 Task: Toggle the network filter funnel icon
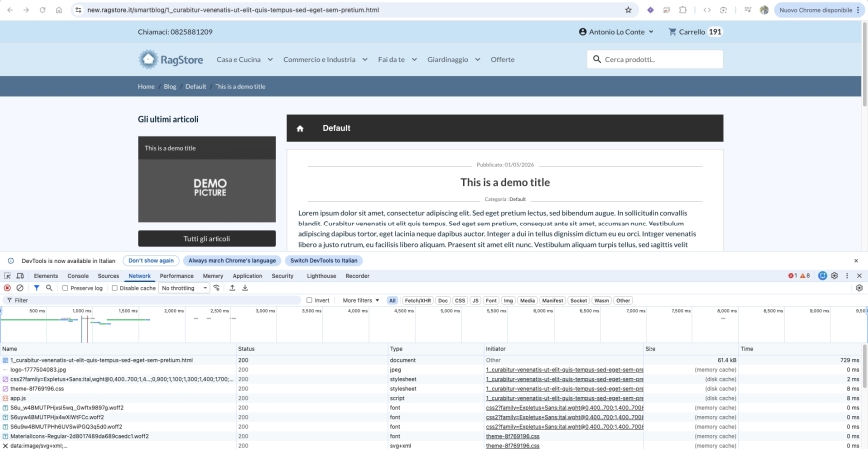(x=37, y=288)
